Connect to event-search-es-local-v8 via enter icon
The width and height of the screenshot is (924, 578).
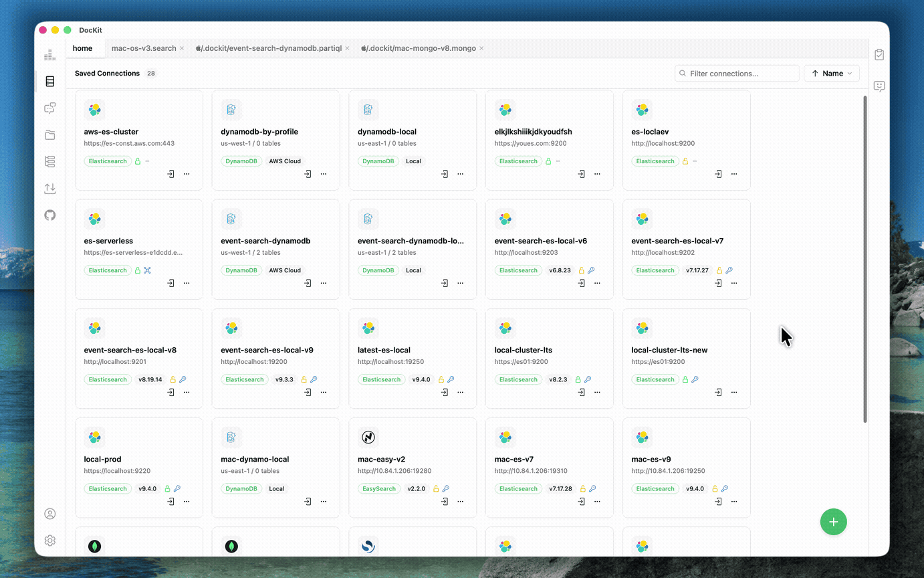coord(171,392)
